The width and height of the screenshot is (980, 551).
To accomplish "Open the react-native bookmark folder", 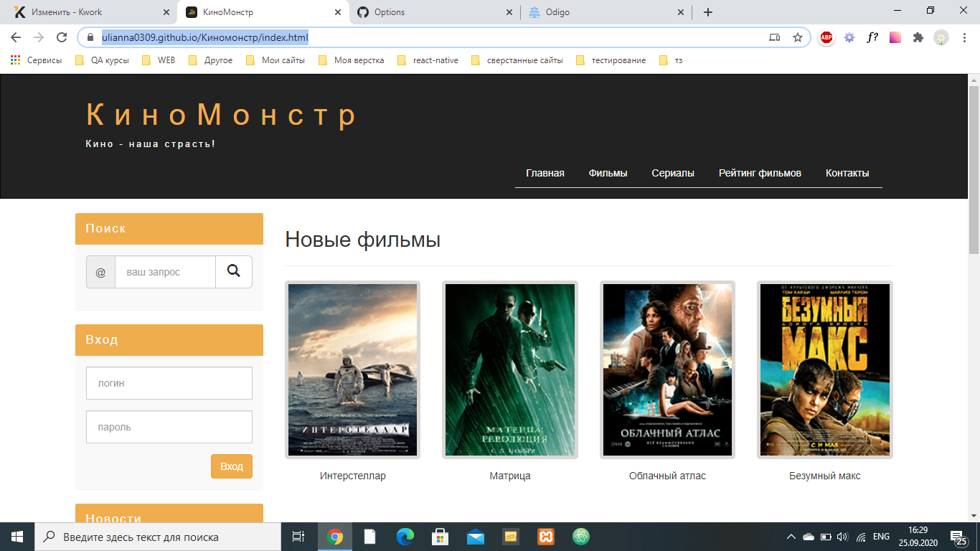I will [x=428, y=60].
